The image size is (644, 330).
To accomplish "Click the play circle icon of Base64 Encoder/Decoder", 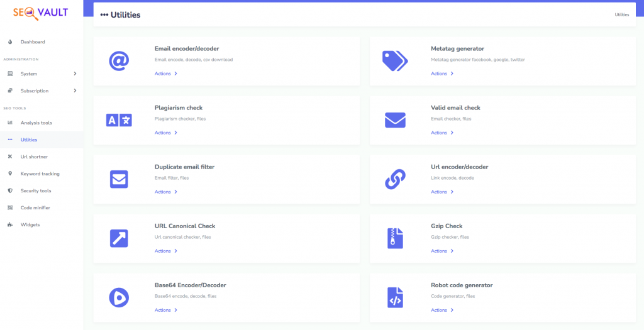I will point(119,297).
